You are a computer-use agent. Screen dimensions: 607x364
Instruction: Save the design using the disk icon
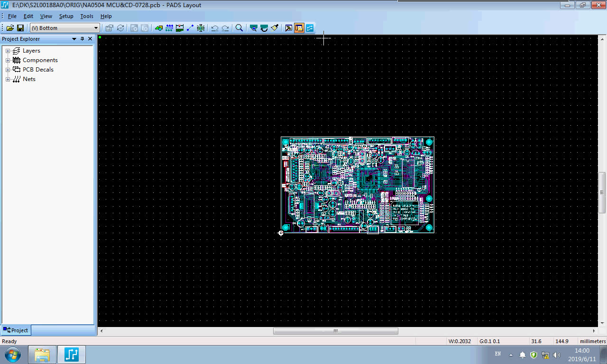tap(20, 27)
